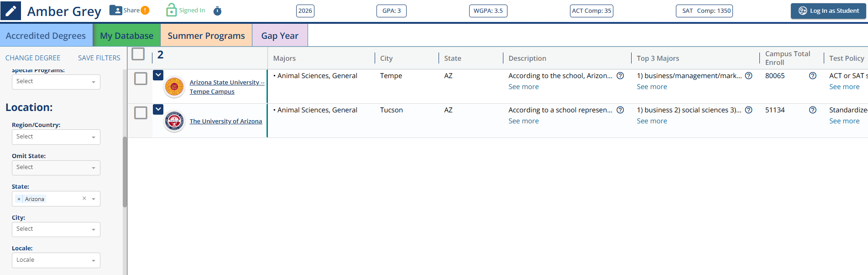Switch to the My Database tab

[x=127, y=36]
